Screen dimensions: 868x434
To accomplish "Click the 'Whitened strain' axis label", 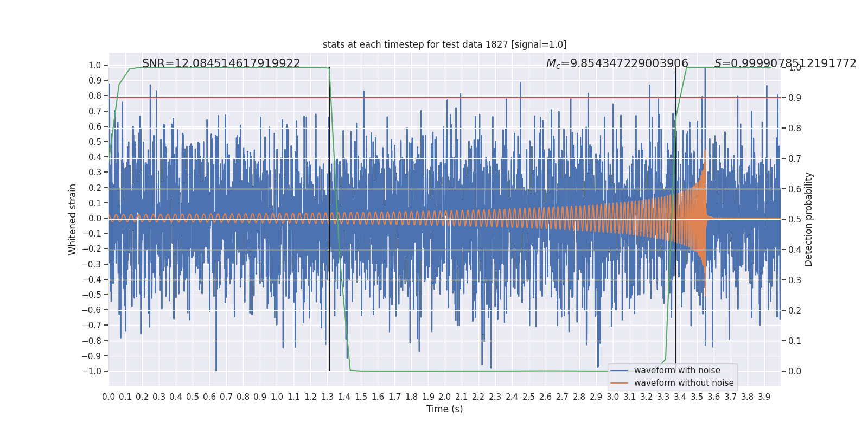I will [x=73, y=219].
